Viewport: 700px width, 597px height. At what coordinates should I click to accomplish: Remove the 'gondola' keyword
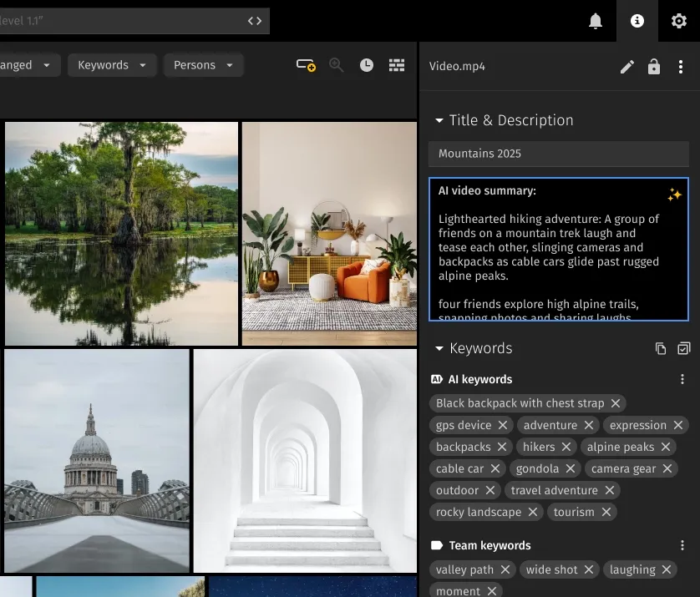(570, 468)
